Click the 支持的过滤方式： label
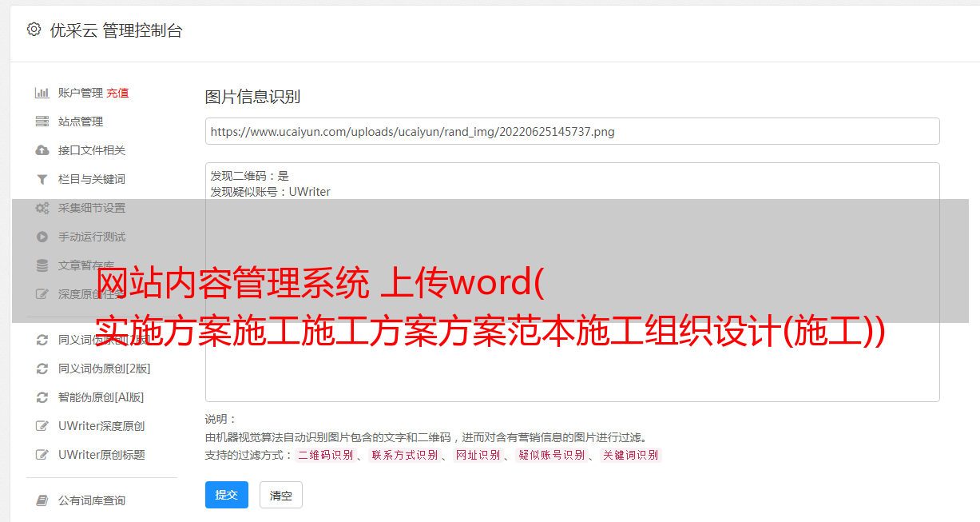 point(248,455)
